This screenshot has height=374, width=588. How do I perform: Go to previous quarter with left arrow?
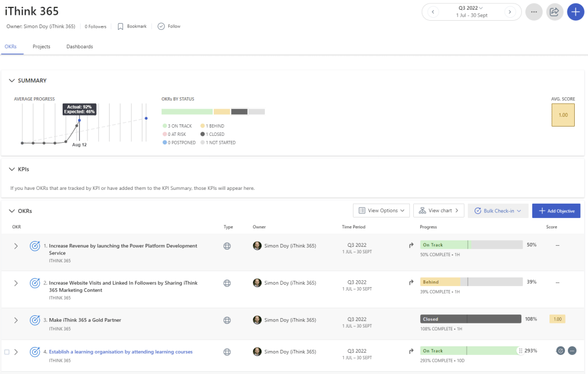(434, 12)
